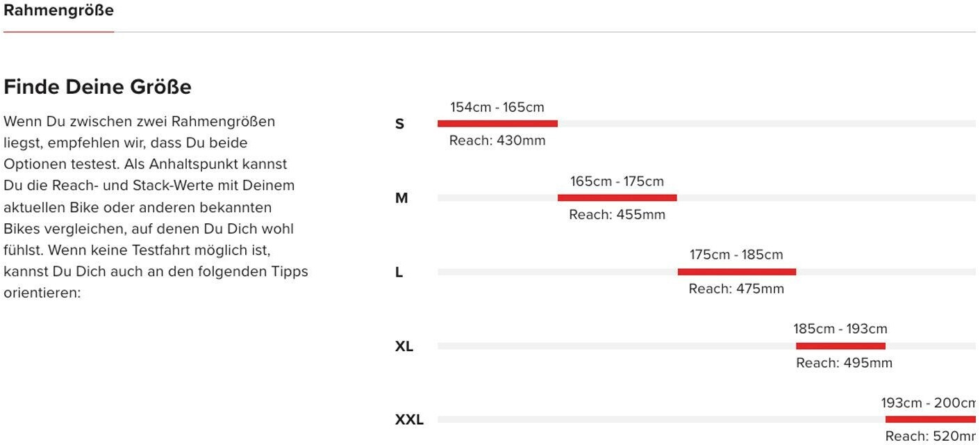Screen dimensions: 980x445
Task: Click the frame size advice paragraph
Action: click(156, 207)
